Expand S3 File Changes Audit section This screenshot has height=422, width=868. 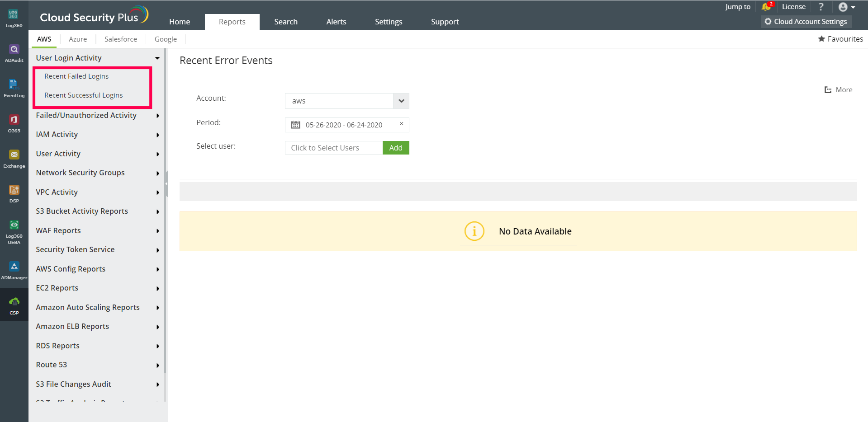158,384
